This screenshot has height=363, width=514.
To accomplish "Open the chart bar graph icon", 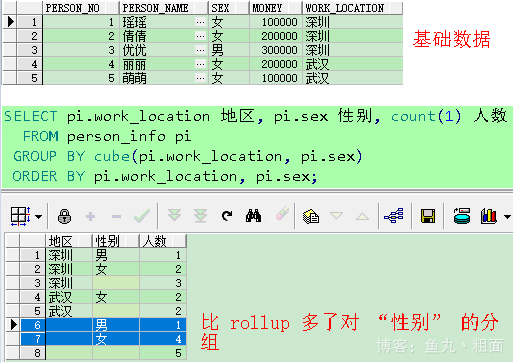I will pos(489,216).
